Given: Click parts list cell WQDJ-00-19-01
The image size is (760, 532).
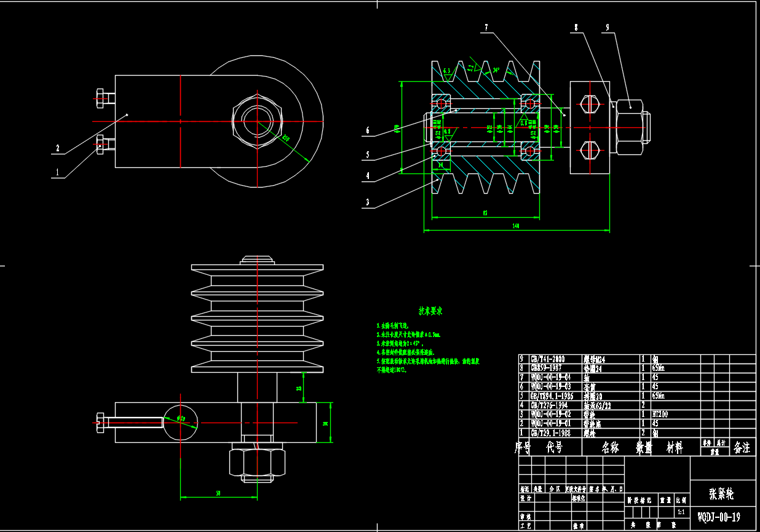Looking at the screenshot, I should click(550, 424).
